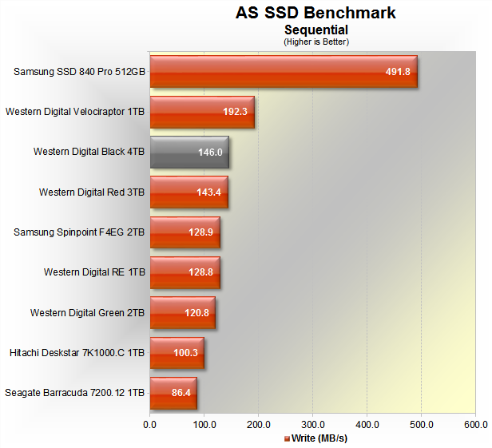The height and width of the screenshot is (448, 492).
Task: Click the (Higher is Better) note
Action: 316,42
